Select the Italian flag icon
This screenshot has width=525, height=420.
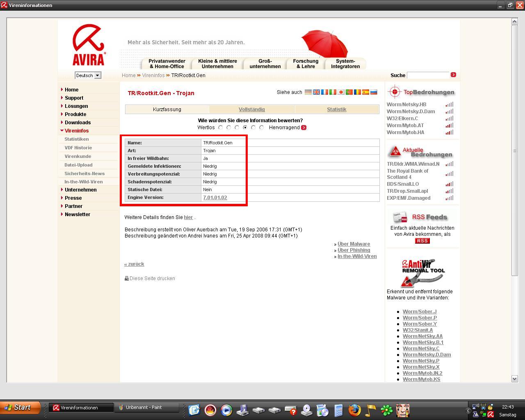tap(333, 92)
